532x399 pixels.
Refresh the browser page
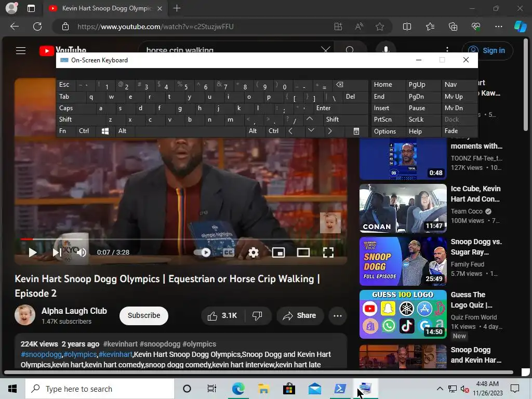[37, 26]
